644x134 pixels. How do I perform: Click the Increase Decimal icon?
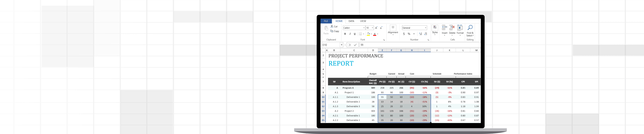click(x=420, y=34)
